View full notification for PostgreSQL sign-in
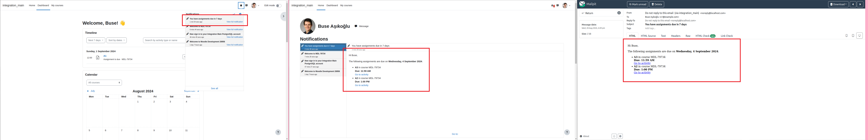Screen dimensions: 868x140 tap(235, 37)
